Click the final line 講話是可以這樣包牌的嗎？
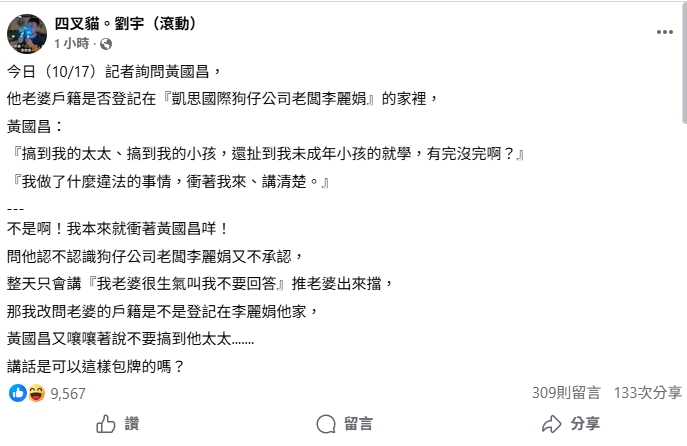Viewport: 687px width, 446px height. [x=96, y=365]
